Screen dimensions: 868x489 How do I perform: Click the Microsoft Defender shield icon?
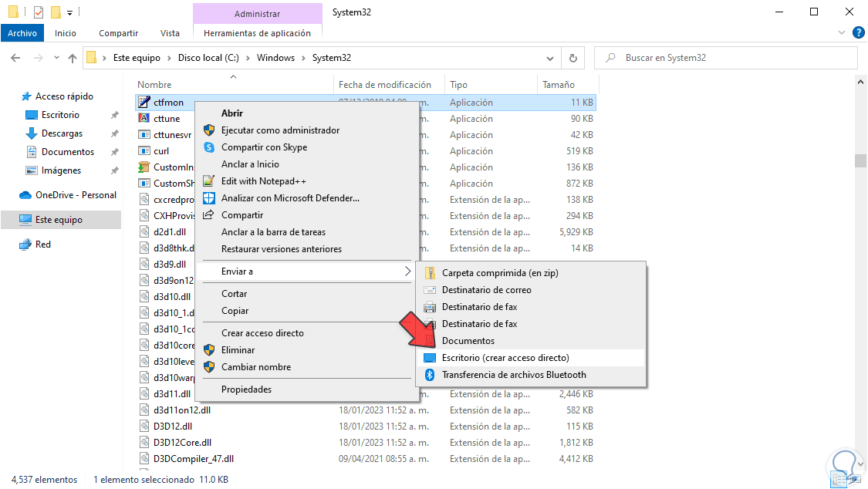tap(208, 198)
